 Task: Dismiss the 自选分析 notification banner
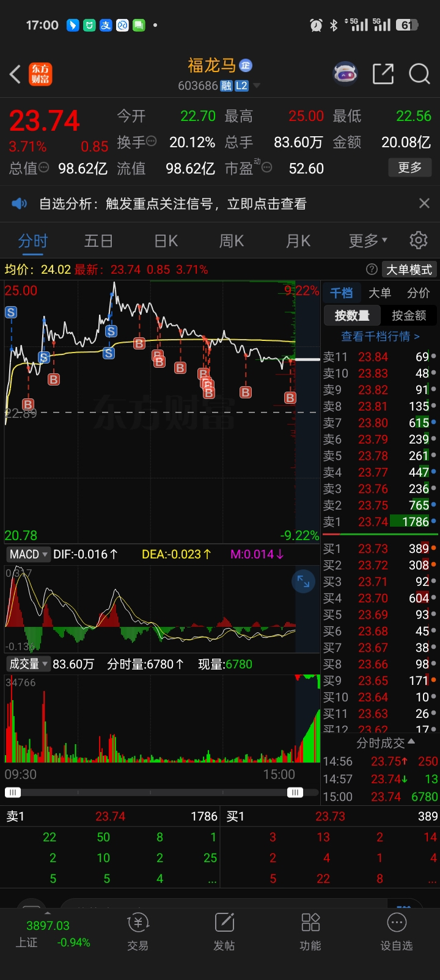click(424, 203)
